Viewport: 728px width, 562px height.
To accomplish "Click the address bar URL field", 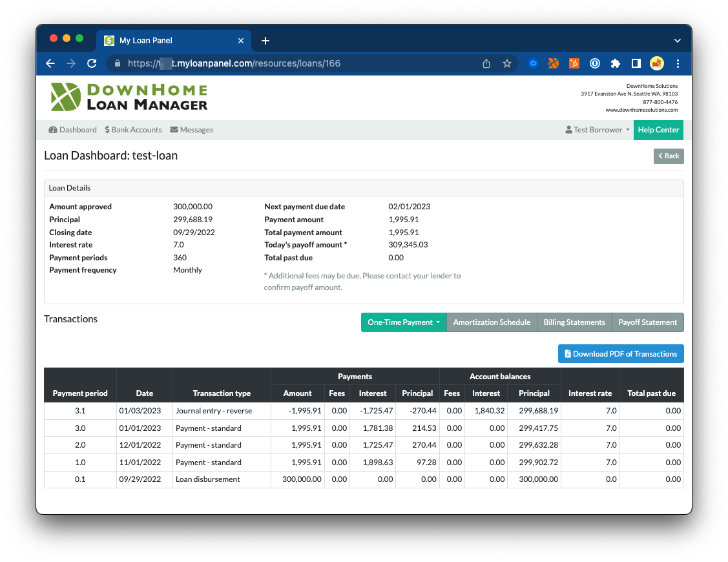I will (x=297, y=63).
